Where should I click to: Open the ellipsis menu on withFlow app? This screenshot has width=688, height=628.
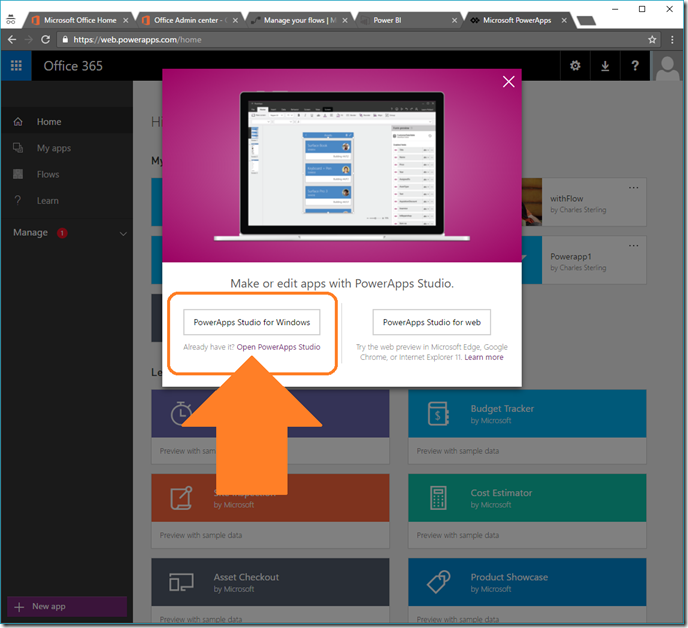[x=632, y=188]
